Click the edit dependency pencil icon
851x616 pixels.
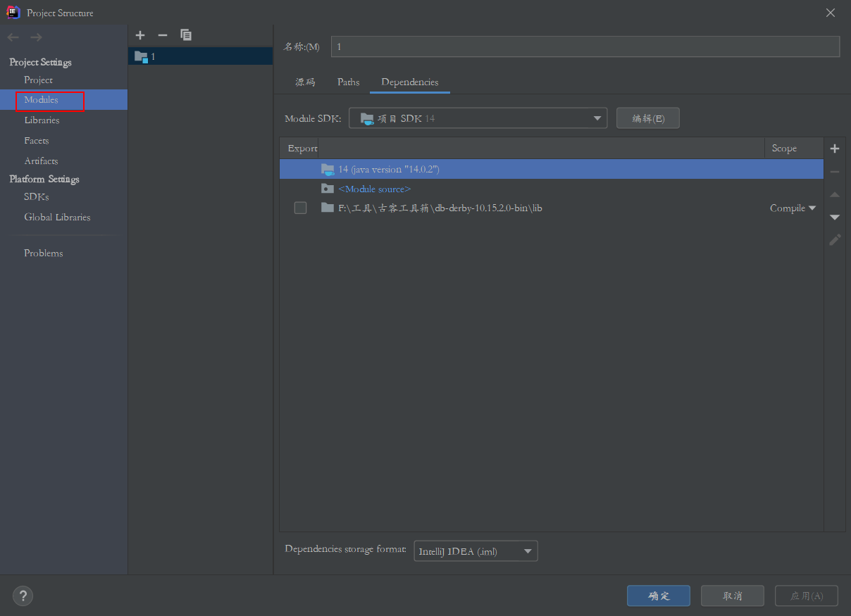[835, 239]
